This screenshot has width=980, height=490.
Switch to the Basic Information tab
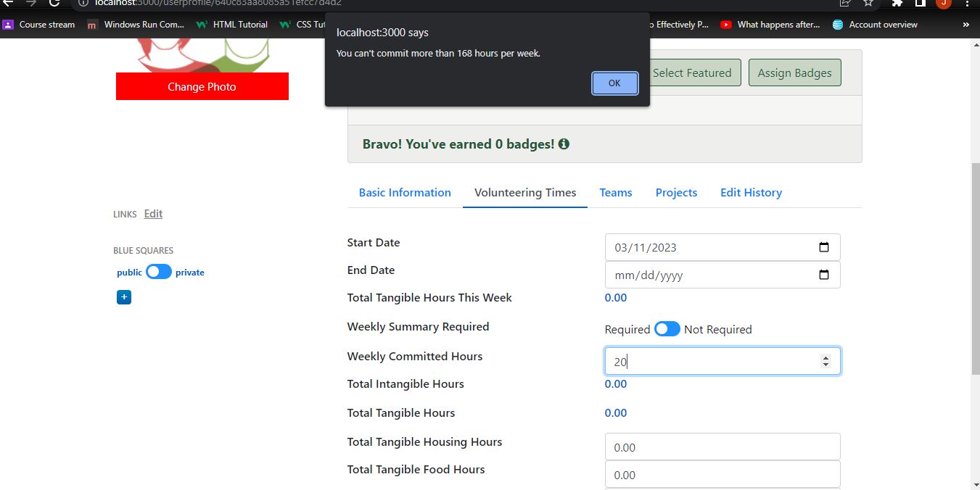[405, 192]
